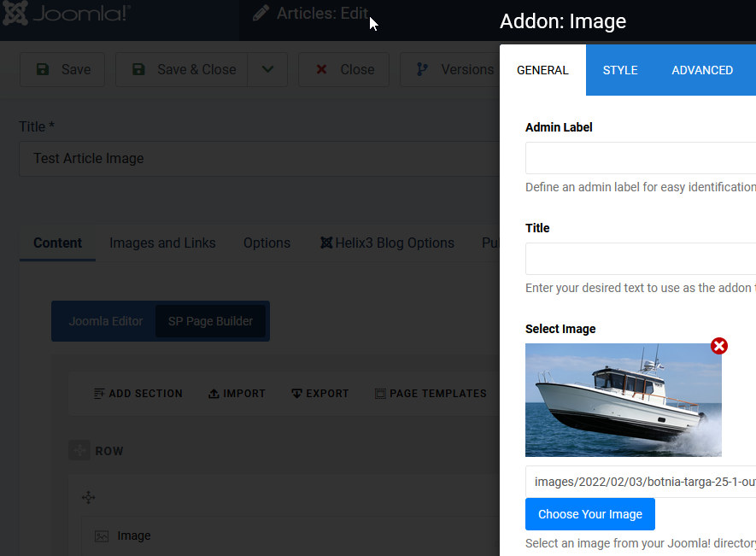
Task: Click the Image addon icon
Action: pyautogui.click(x=102, y=536)
